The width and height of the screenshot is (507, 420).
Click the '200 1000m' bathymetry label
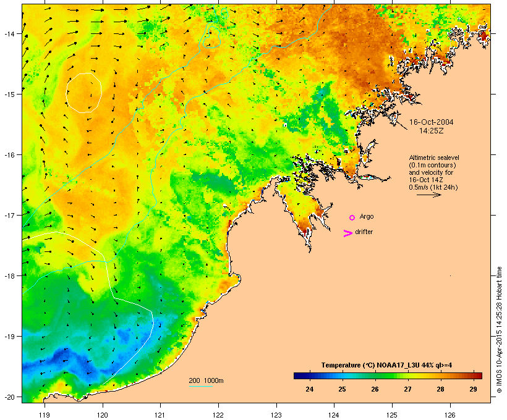pos(206,380)
